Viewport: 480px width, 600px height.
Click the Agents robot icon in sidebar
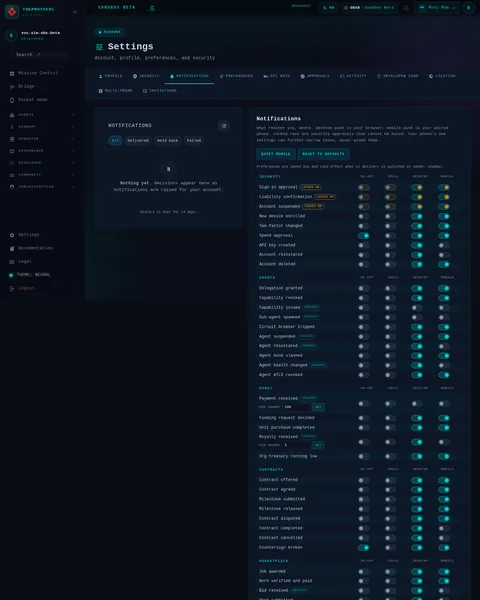(x=12, y=115)
